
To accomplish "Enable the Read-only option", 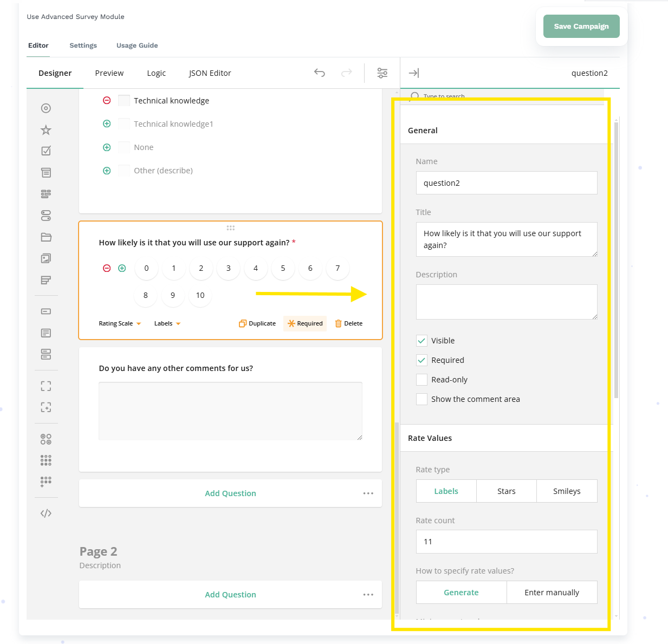I will pos(422,379).
